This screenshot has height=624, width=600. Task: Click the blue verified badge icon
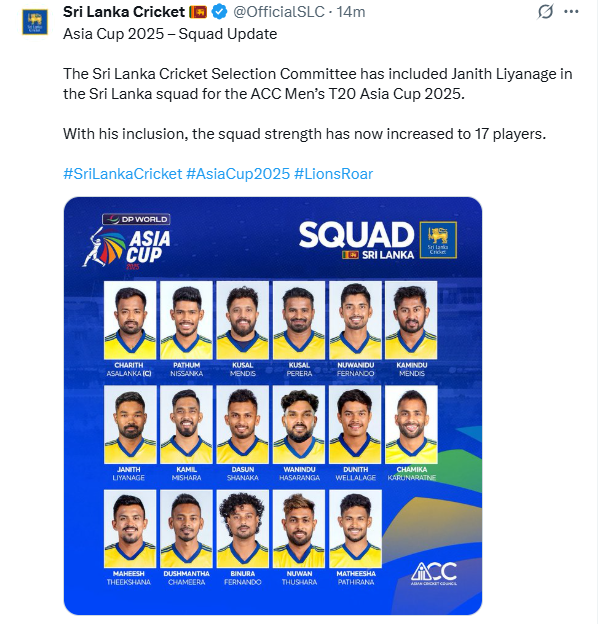[x=219, y=12]
